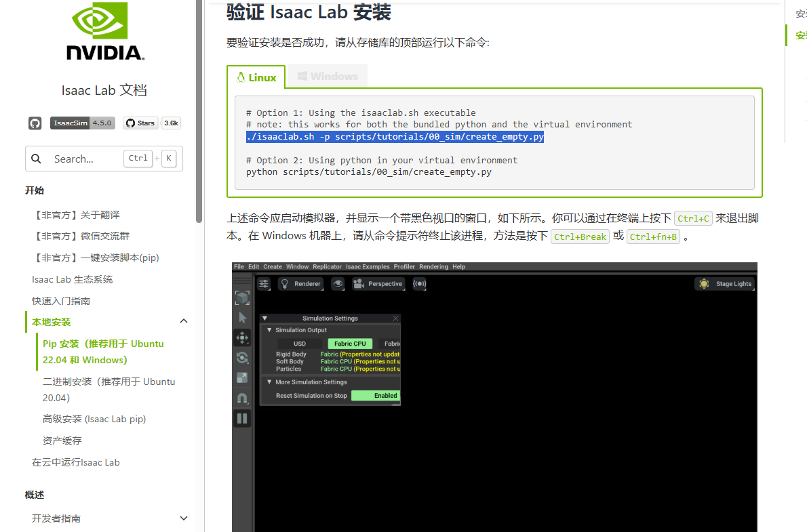Open 【非官方】一键安装脚本(pip) page
The image size is (807, 532).
tap(96, 258)
